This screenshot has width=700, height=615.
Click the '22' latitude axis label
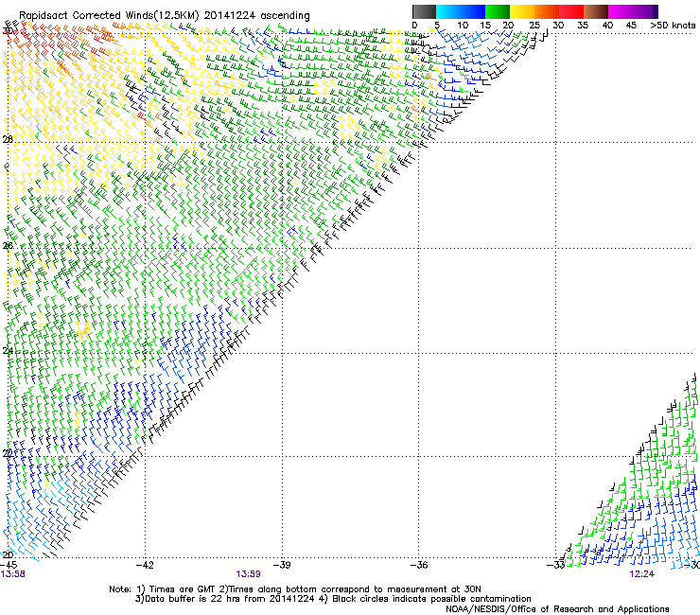tap(8, 454)
